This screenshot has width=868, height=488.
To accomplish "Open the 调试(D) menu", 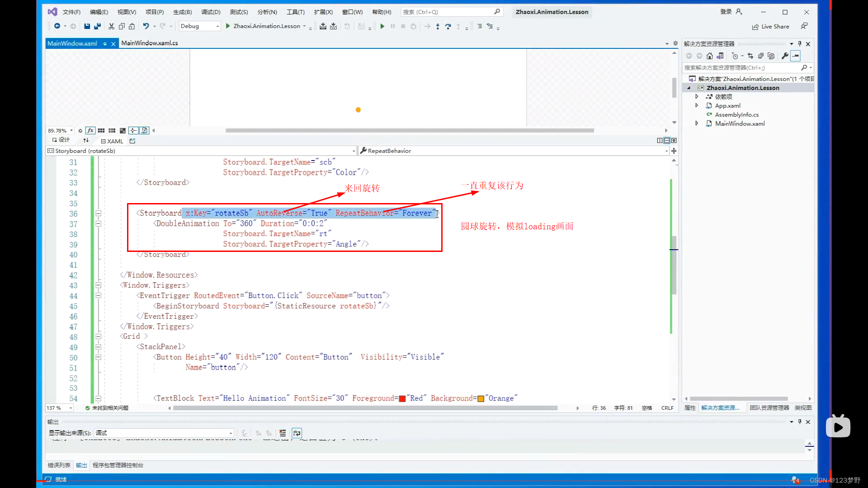I will coord(211,12).
